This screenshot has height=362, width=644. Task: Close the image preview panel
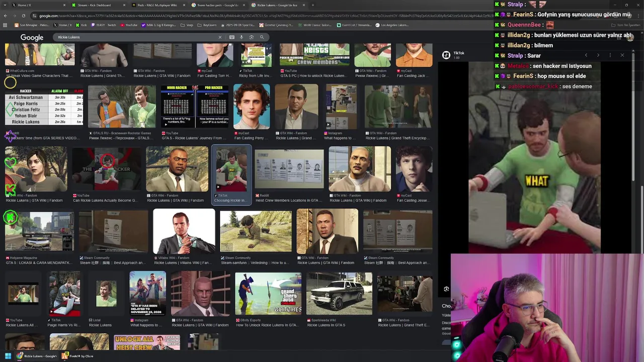[622, 55]
